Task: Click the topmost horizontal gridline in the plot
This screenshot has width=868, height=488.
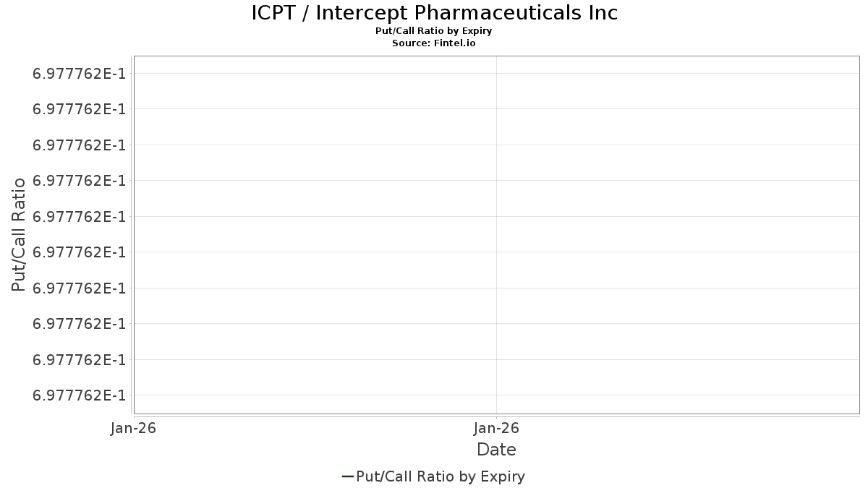Action: tap(496, 73)
